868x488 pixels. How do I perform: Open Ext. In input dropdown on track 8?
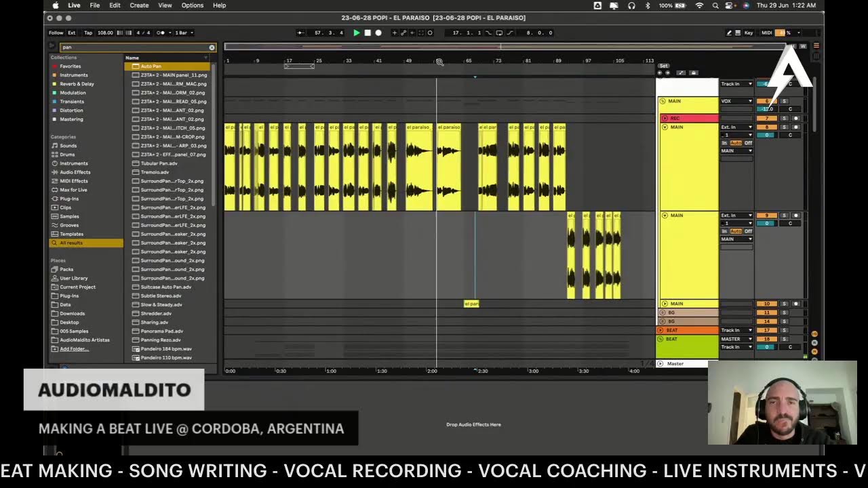point(736,127)
